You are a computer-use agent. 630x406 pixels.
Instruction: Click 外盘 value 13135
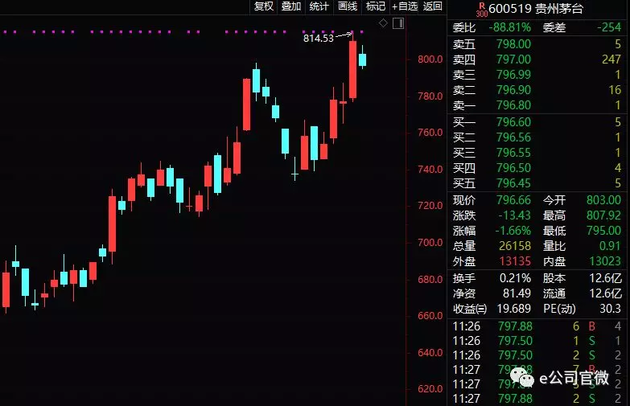[x=515, y=261]
